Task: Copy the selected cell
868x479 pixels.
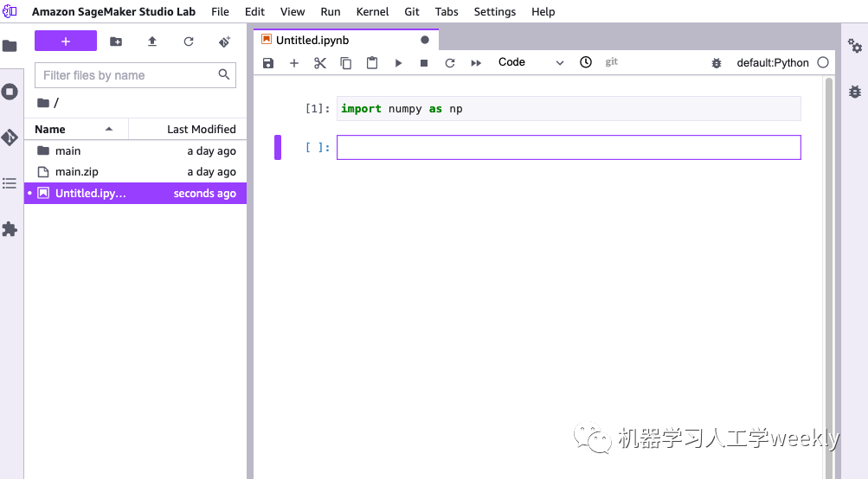Action: click(346, 63)
